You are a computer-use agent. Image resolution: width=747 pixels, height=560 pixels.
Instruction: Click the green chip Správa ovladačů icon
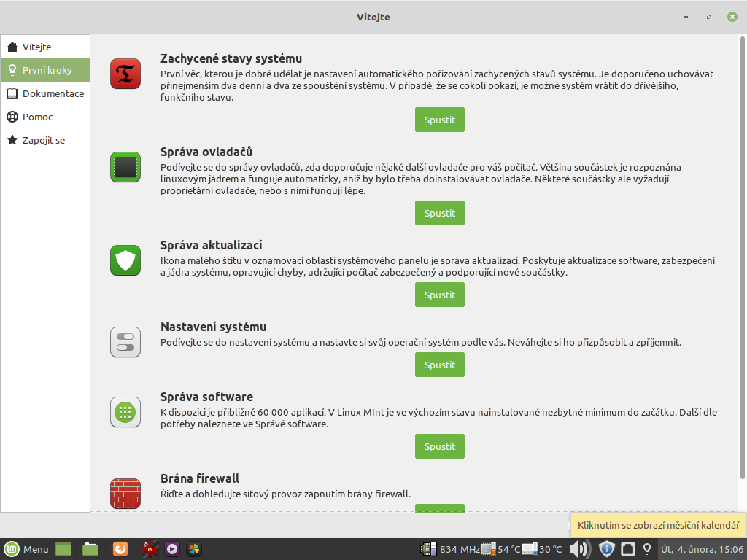pyautogui.click(x=125, y=167)
